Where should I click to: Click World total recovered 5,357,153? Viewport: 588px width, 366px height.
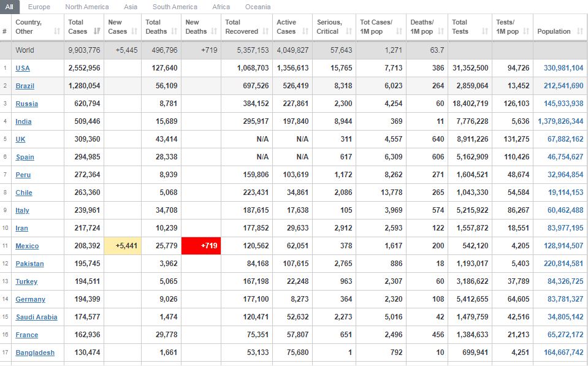coord(253,50)
